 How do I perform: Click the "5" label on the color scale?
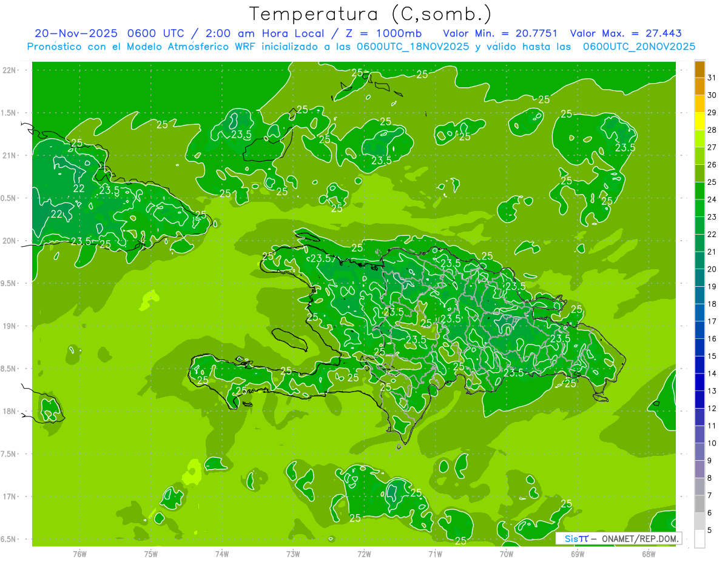tap(710, 530)
